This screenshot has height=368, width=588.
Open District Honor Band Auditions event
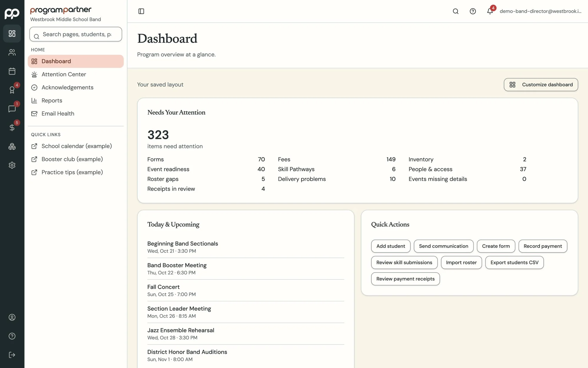[x=246, y=356]
